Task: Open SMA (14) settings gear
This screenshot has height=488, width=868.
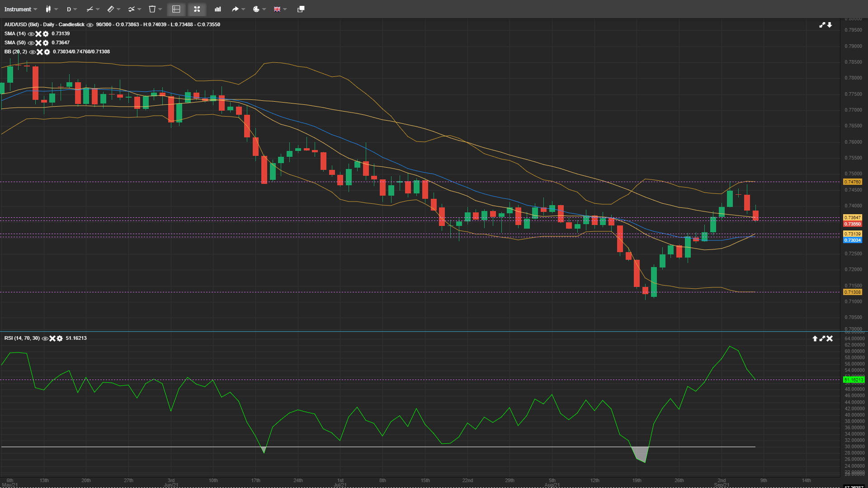Action: [46, 34]
